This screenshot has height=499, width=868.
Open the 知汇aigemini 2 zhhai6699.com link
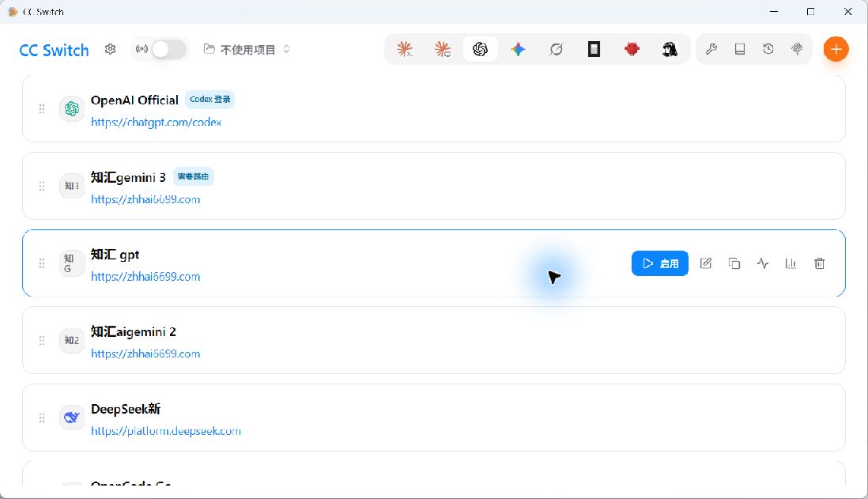tap(145, 353)
